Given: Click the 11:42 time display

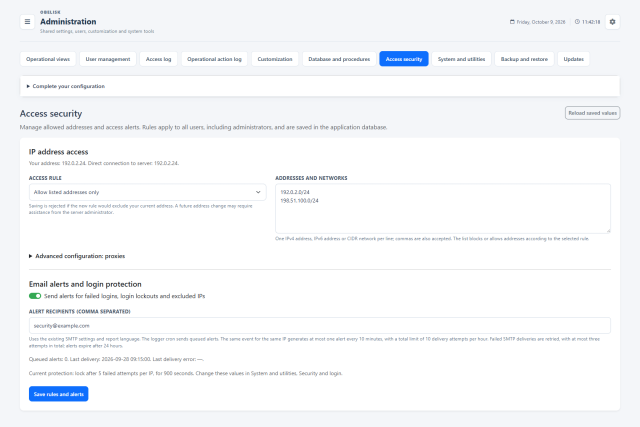Looking at the screenshot, I should click(591, 22).
